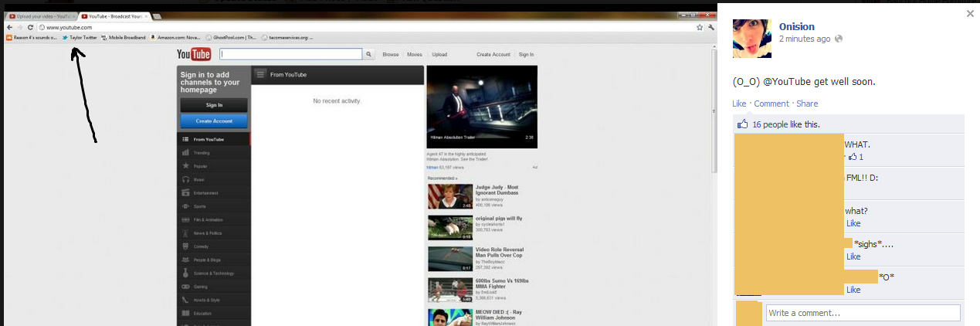Bookmark page with the star icon

pyautogui.click(x=700, y=27)
